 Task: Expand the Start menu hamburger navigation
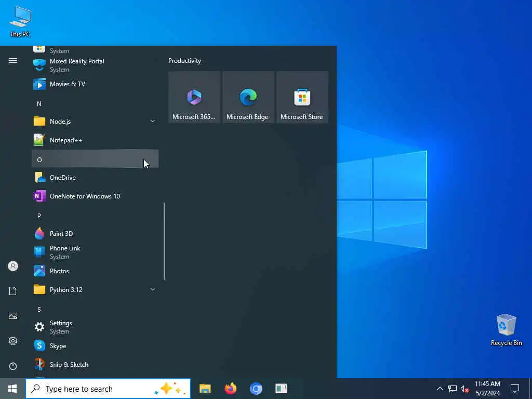tap(13, 61)
